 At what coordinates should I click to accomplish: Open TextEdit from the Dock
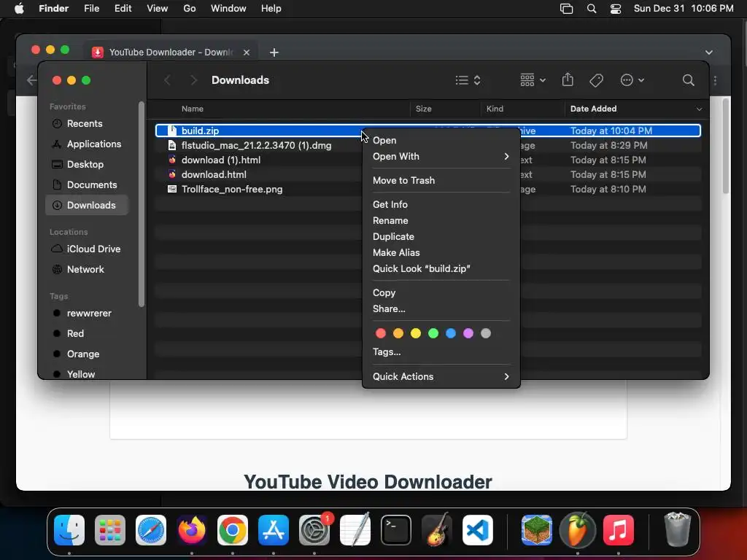[x=355, y=530]
